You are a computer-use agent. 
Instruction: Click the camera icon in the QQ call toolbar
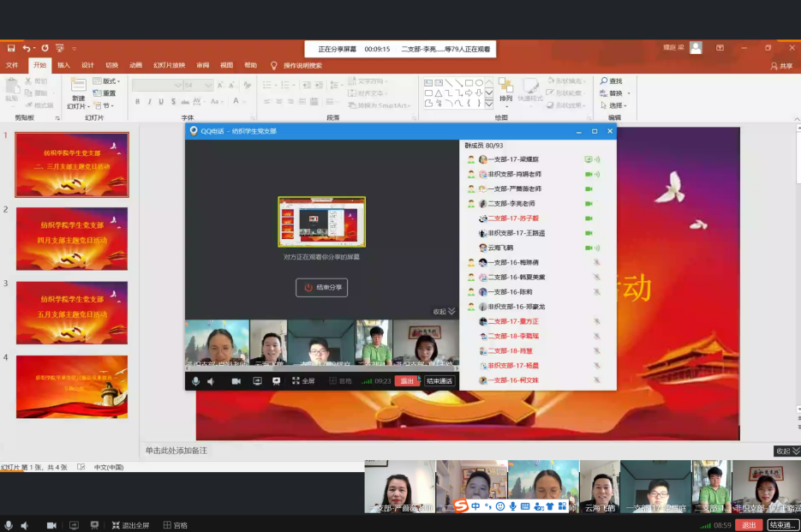236,381
